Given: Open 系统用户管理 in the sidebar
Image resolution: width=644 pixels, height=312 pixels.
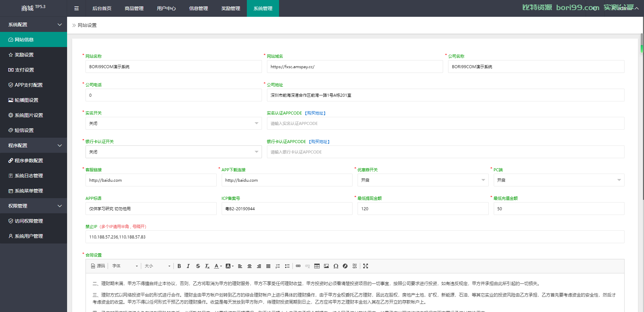Looking at the screenshot, I should coord(34,236).
